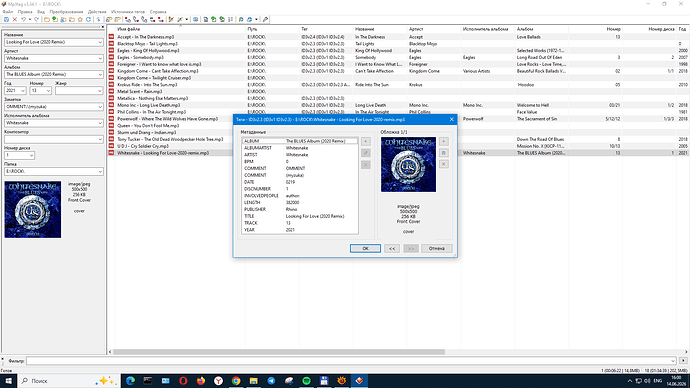
Task: Click the Add directory icon with green plus
Action: (x=55, y=19)
